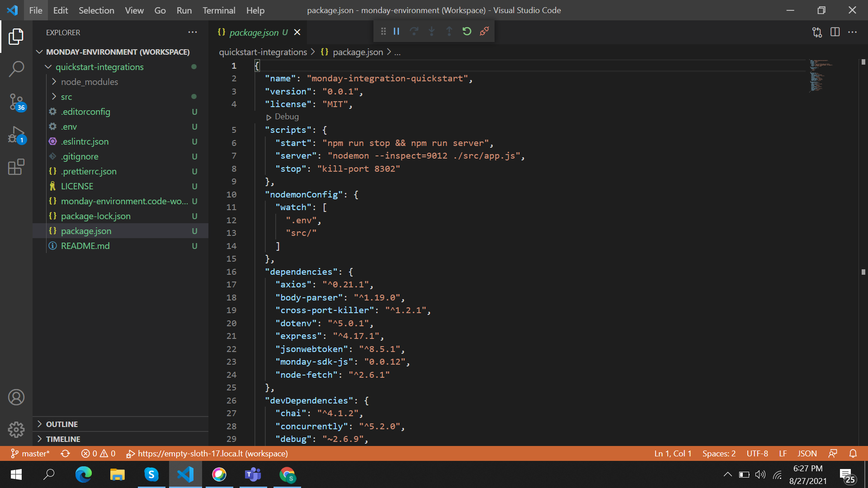Open Changes compare icon in editor title
The image size is (868, 488).
(817, 32)
